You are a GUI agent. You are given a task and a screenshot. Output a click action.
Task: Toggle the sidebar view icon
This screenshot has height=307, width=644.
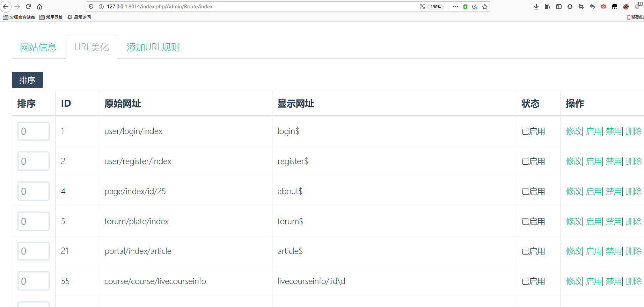click(559, 7)
